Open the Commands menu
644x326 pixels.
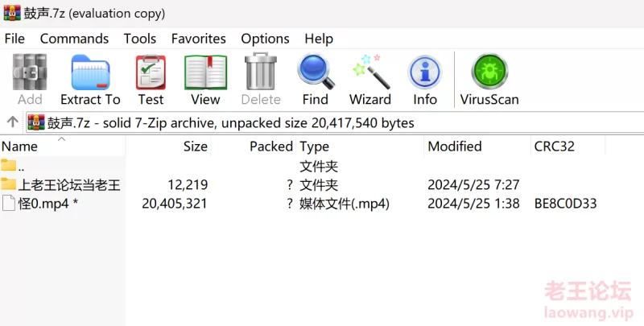point(74,39)
